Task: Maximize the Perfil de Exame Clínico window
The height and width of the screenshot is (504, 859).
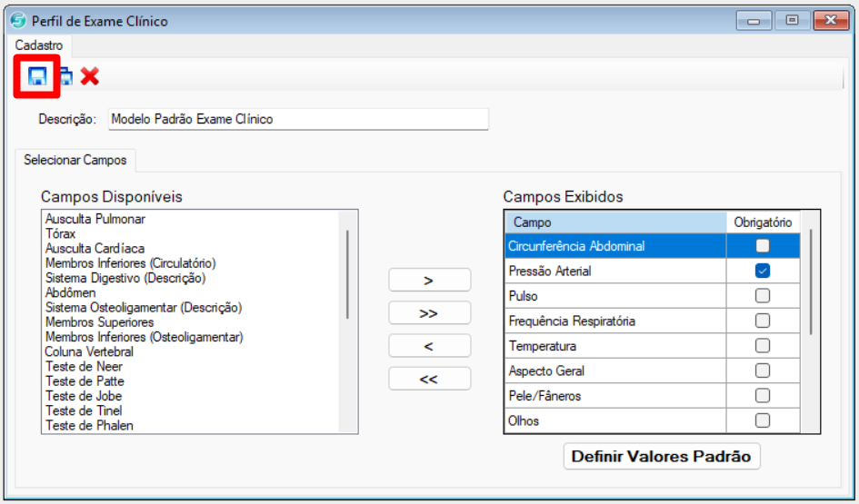Action: [792, 21]
